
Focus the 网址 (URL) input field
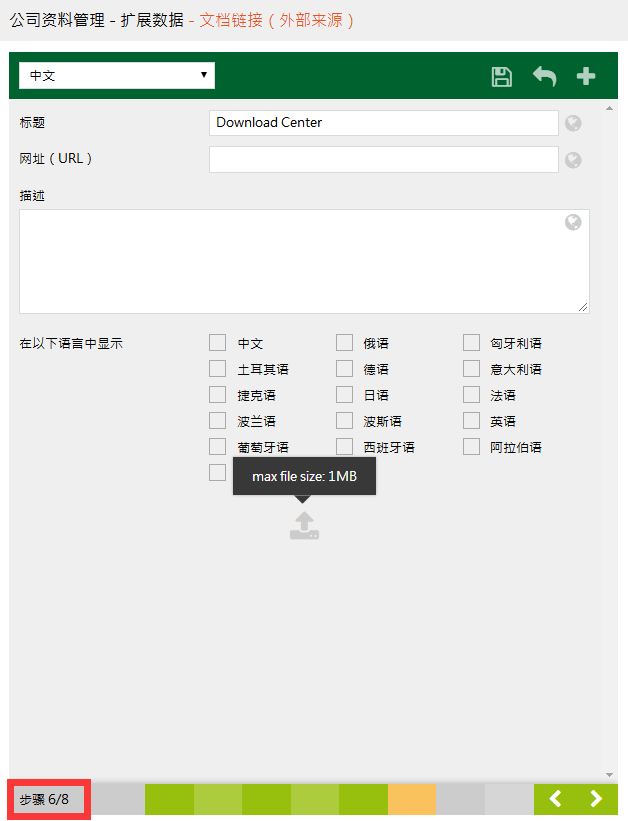(383, 160)
